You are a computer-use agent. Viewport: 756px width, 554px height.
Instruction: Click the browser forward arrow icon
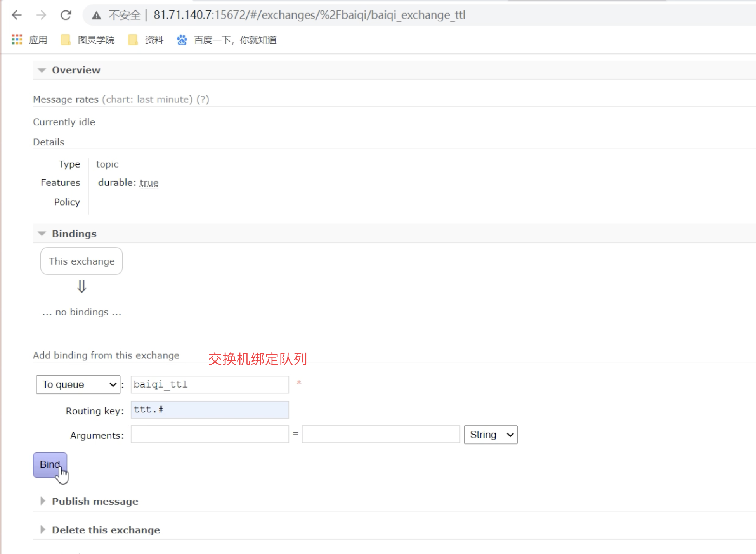coord(41,15)
